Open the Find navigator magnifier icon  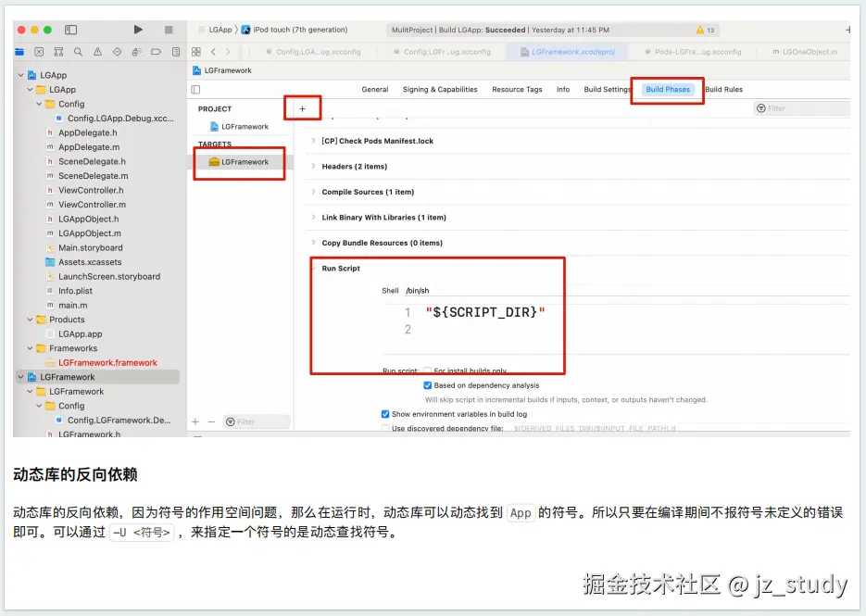coord(78,52)
